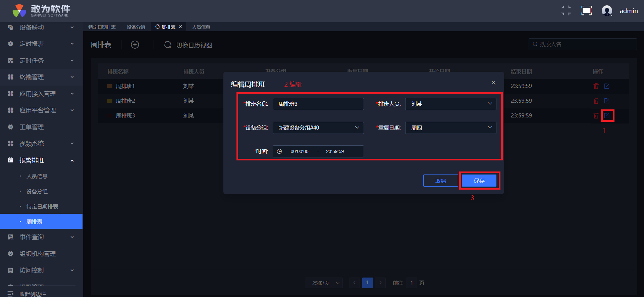
Task: Click the start time 00:00:00 field
Action: click(299, 151)
